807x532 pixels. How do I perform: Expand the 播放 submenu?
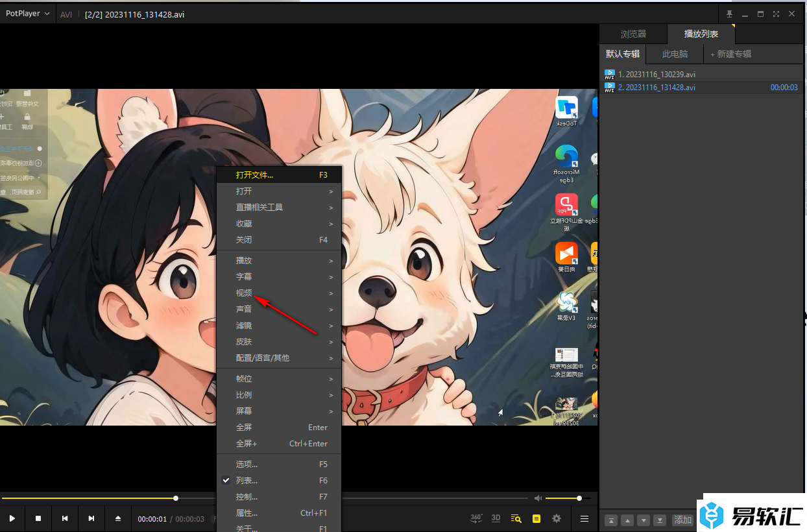click(x=278, y=260)
